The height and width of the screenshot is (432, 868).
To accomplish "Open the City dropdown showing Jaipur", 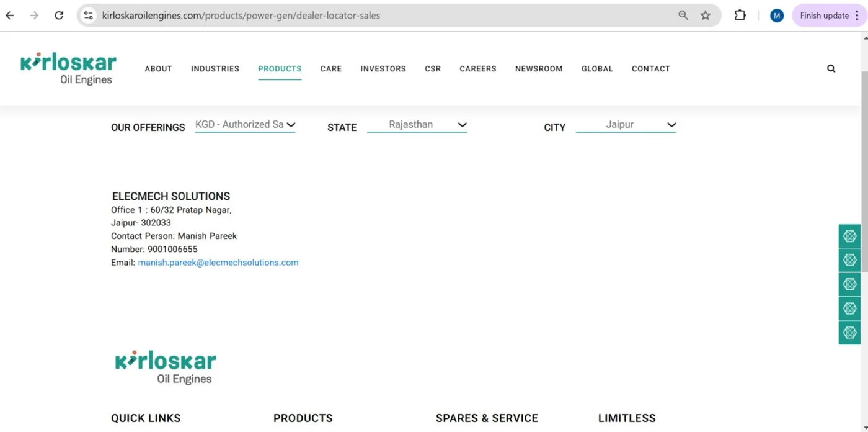I will 626,125.
